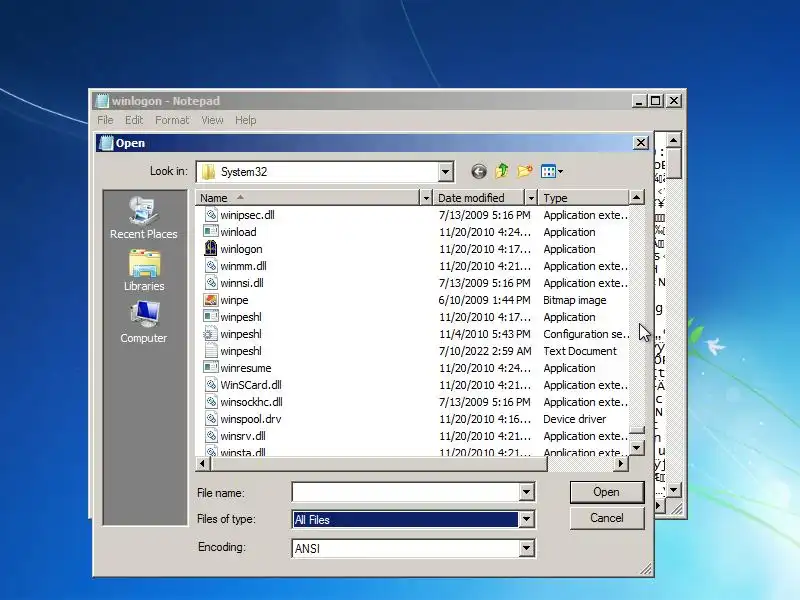Open the View Menu icon
The height and width of the screenshot is (600, 800).
(x=548, y=171)
